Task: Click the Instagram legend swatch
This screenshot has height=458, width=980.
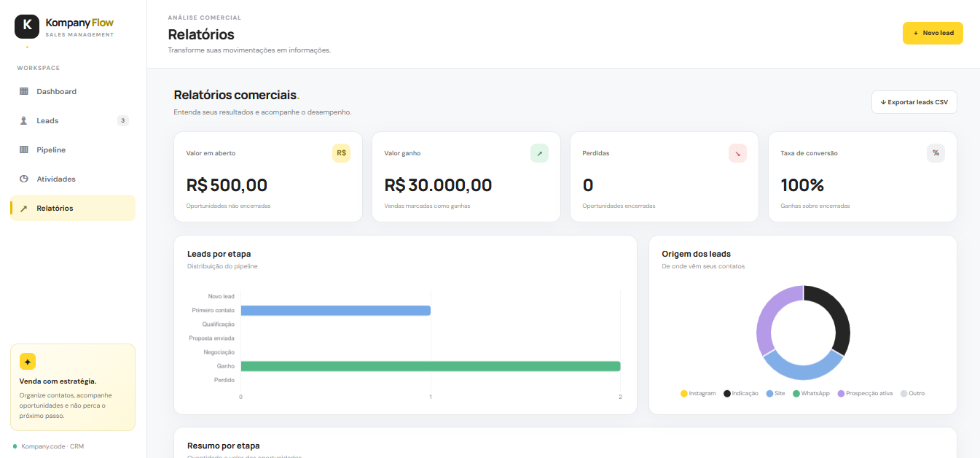Action: pos(683,394)
